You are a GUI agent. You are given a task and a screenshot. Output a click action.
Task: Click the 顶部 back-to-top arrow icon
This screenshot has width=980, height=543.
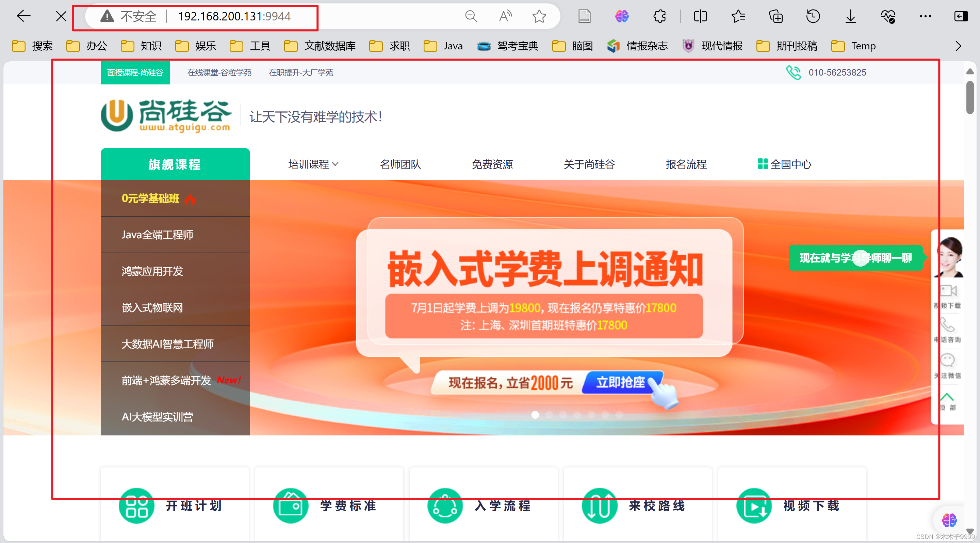(947, 397)
